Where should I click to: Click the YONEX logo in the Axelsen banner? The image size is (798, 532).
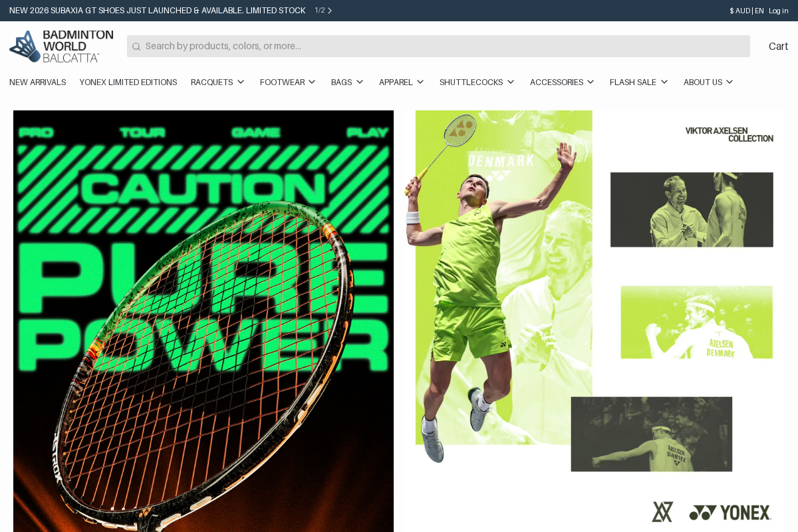pyautogui.click(x=730, y=512)
